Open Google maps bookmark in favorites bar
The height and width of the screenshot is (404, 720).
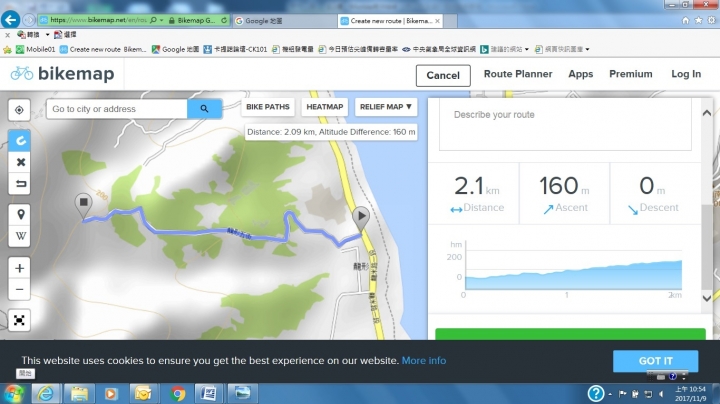(175, 49)
